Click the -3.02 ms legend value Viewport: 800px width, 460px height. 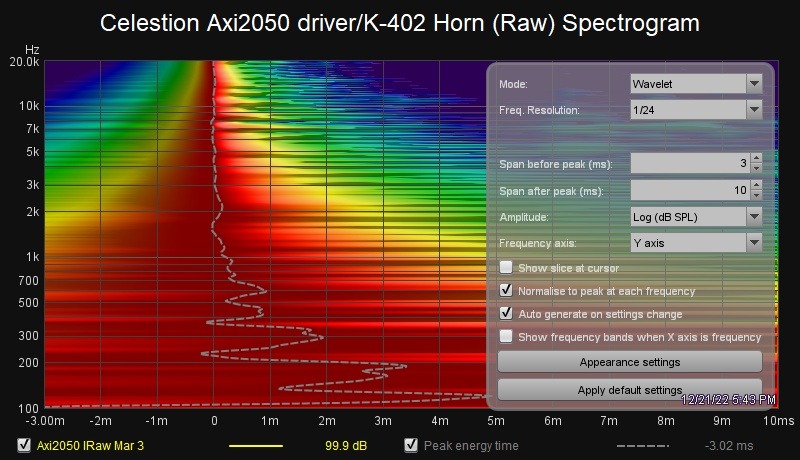729,446
